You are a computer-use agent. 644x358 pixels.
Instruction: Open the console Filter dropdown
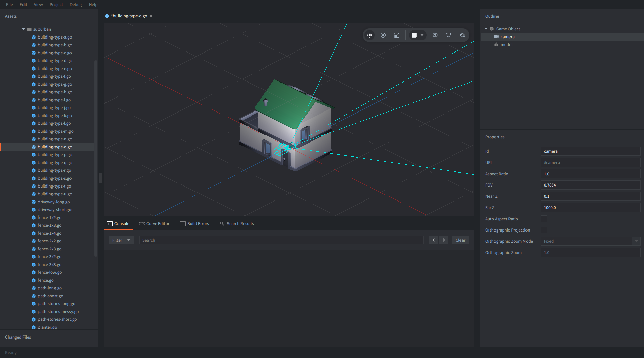pos(121,240)
